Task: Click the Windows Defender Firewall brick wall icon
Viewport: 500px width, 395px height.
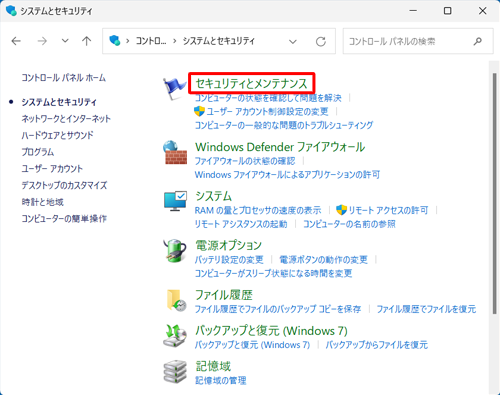Action: (x=175, y=152)
